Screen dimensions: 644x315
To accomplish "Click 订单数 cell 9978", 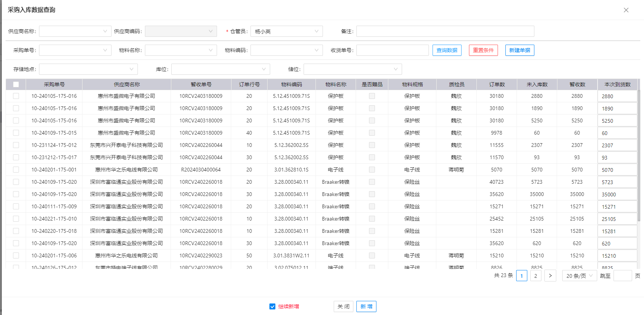I will click(496, 133).
